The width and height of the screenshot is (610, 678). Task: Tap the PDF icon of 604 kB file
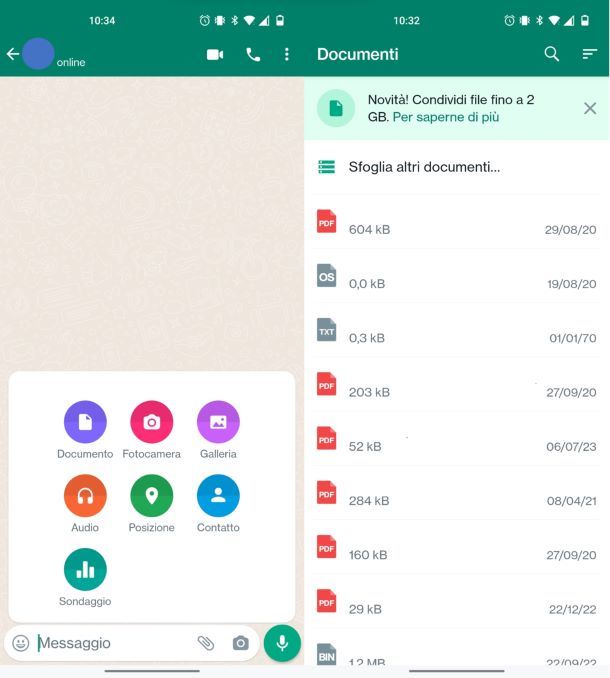point(326,221)
